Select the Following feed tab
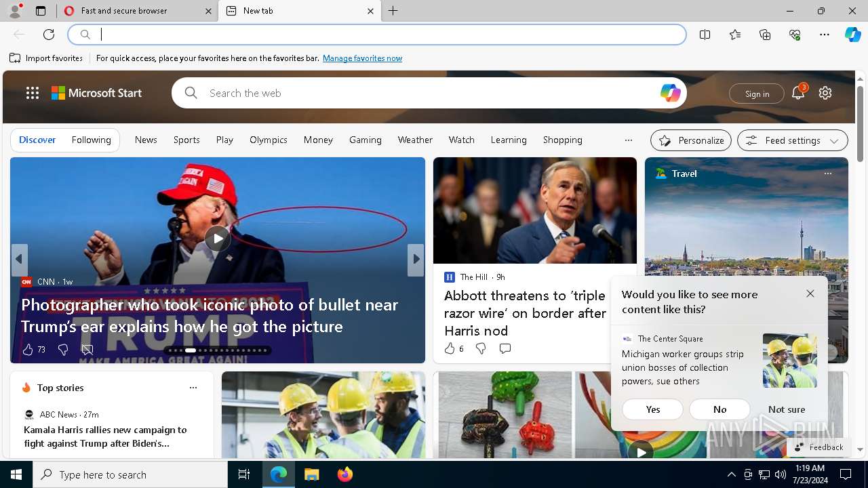 click(x=92, y=140)
